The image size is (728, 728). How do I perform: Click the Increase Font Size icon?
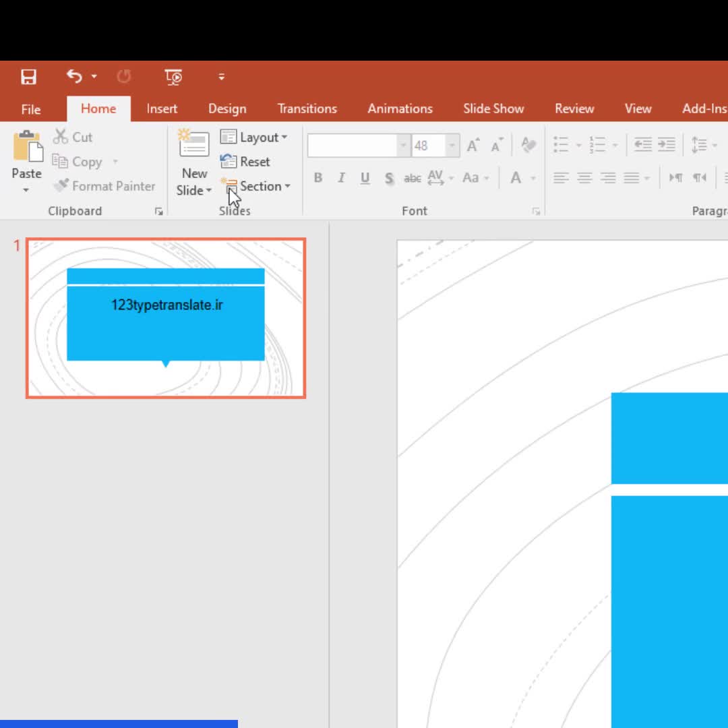[473, 145]
